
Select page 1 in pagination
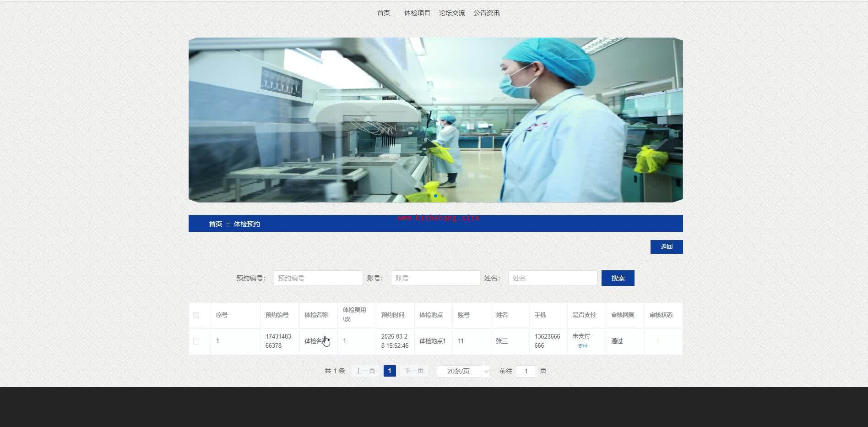390,371
